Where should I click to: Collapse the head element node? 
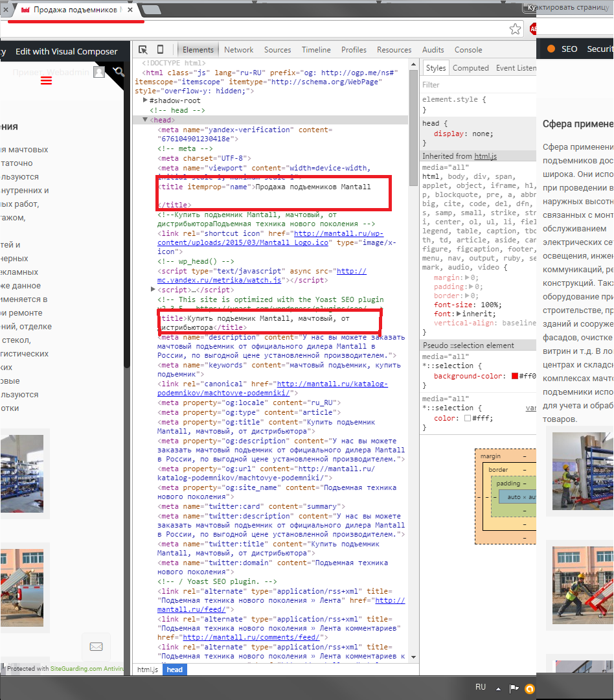pos(144,120)
